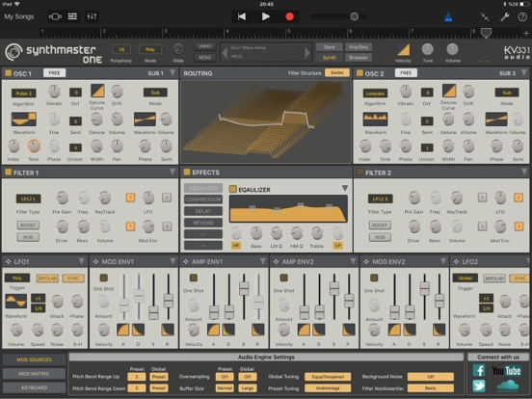Expand the FILTER 1 dropdown arrow
The height and width of the screenshot is (399, 532).
(x=173, y=172)
